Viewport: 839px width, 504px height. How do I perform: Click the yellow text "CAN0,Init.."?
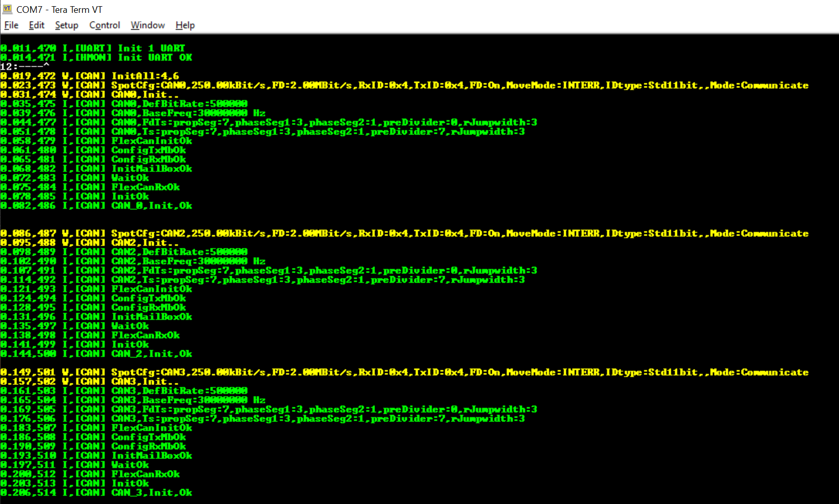145,94
